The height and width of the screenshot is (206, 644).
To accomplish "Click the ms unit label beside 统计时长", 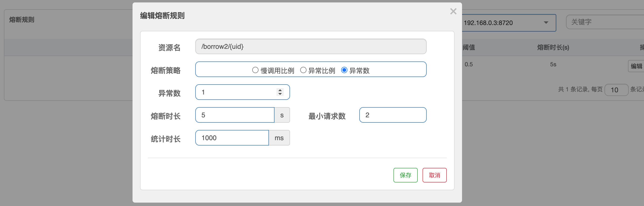I will [x=279, y=138].
